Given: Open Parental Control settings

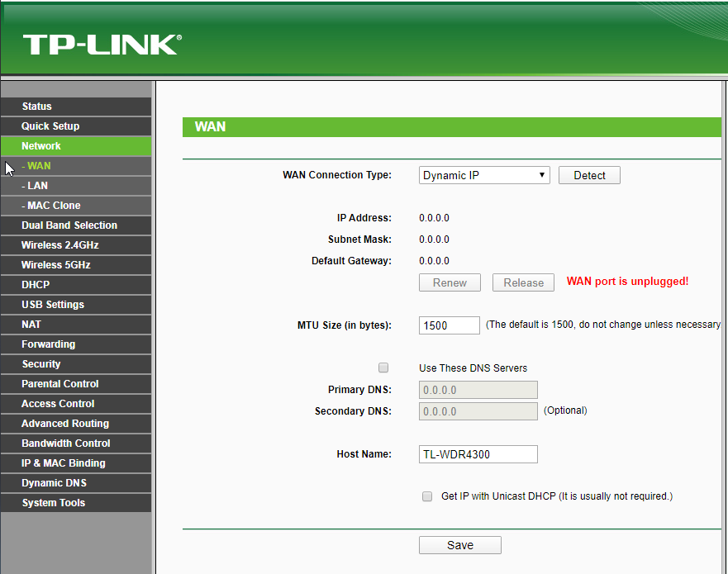Looking at the screenshot, I should tap(76, 384).
